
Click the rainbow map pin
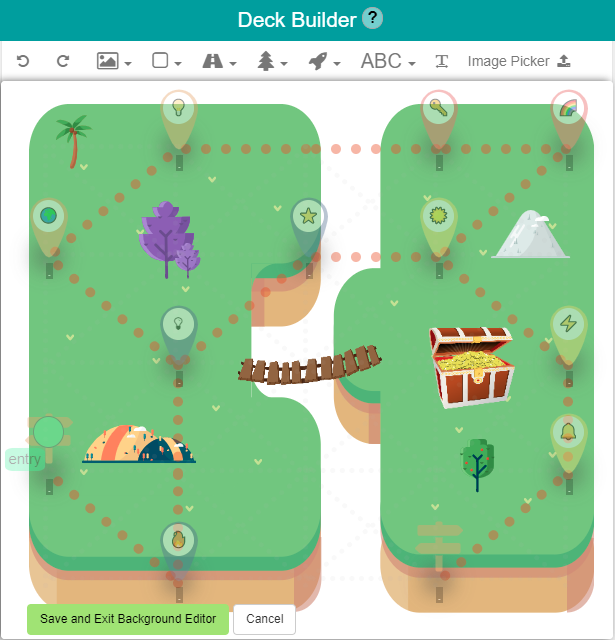pos(569,120)
